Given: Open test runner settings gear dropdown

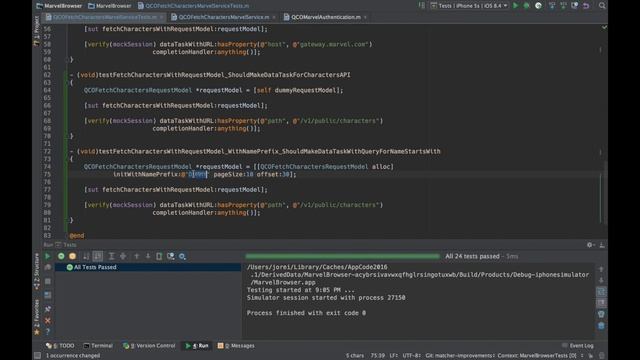Looking at the screenshot, I should click(x=182, y=256).
